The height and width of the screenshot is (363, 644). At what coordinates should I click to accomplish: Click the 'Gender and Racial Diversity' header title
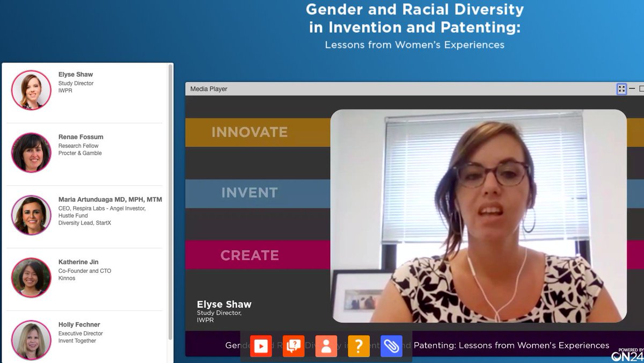click(415, 9)
